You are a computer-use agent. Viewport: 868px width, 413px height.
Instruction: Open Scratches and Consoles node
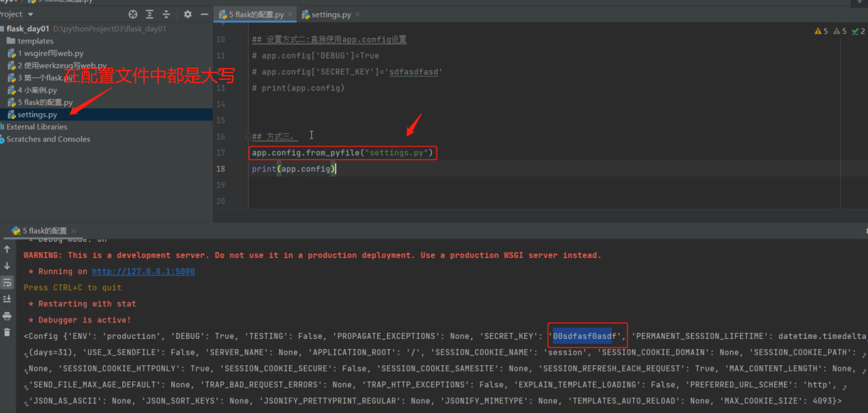tap(48, 139)
